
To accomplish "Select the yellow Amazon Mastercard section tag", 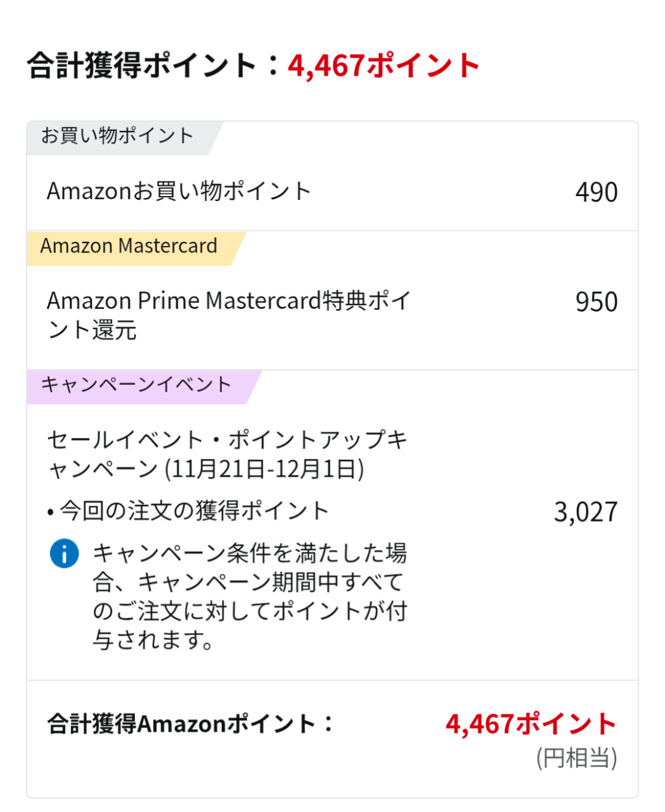I will [x=129, y=246].
